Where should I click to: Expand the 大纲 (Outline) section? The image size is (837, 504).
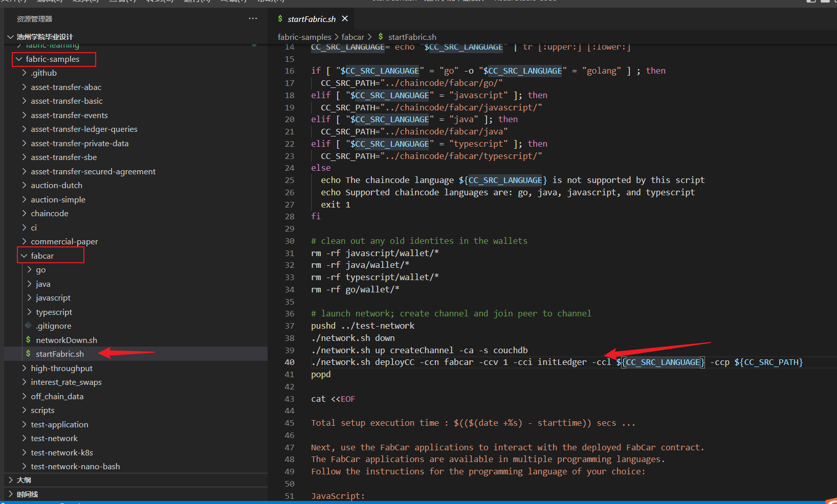pos(11,479)
